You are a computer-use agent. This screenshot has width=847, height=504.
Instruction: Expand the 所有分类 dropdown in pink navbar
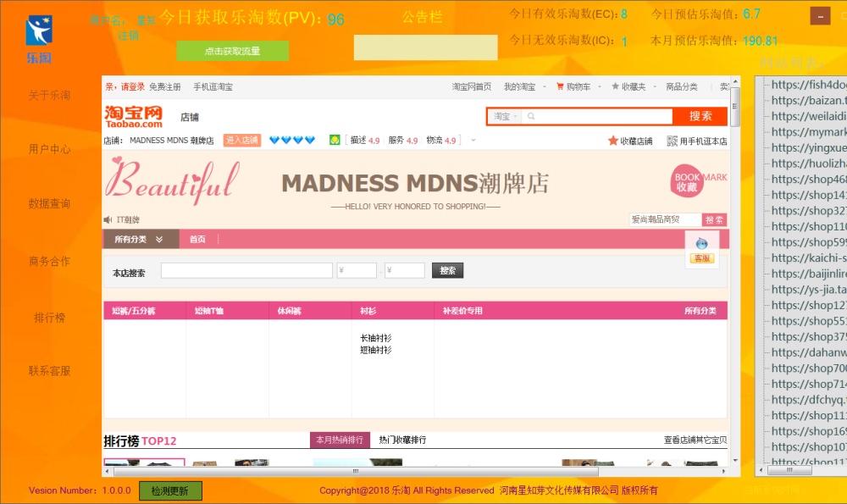click(141, 240)
